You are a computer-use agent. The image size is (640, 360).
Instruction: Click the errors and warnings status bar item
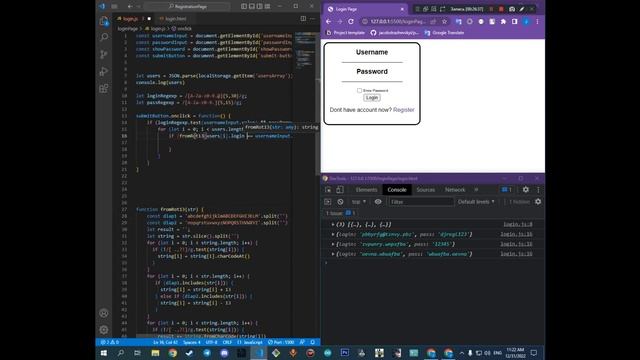[110, 342]
